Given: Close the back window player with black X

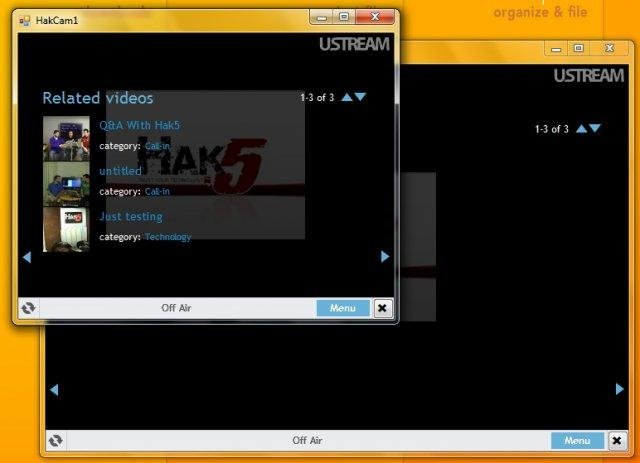Looking at the screenshot, I should click(617, 441).
